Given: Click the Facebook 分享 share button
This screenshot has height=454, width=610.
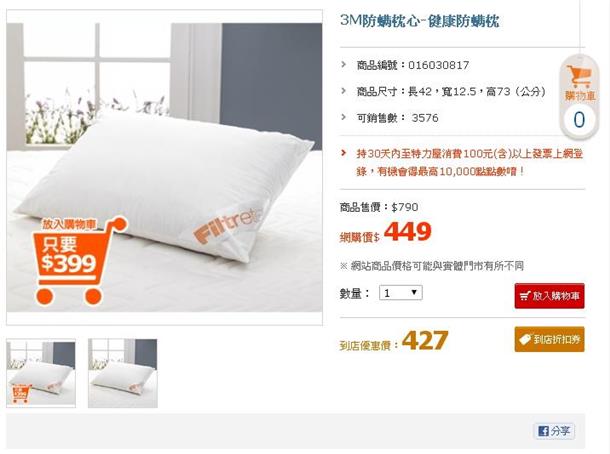Looking at the screenshot, I should (x=554, y=431).
